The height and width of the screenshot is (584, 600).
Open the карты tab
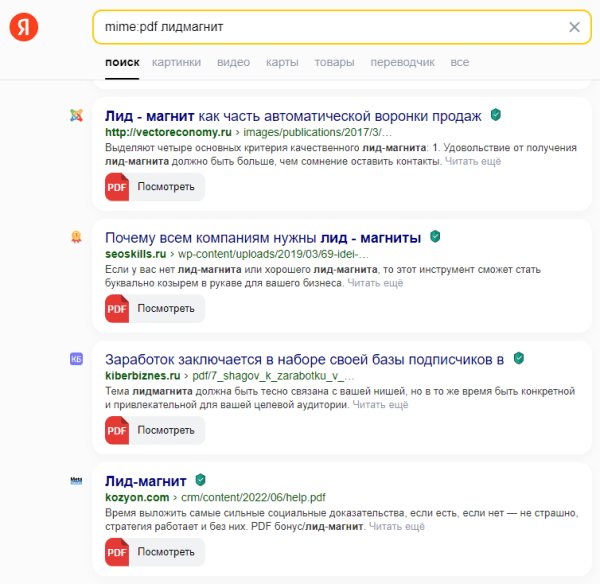tap(282, 62)
